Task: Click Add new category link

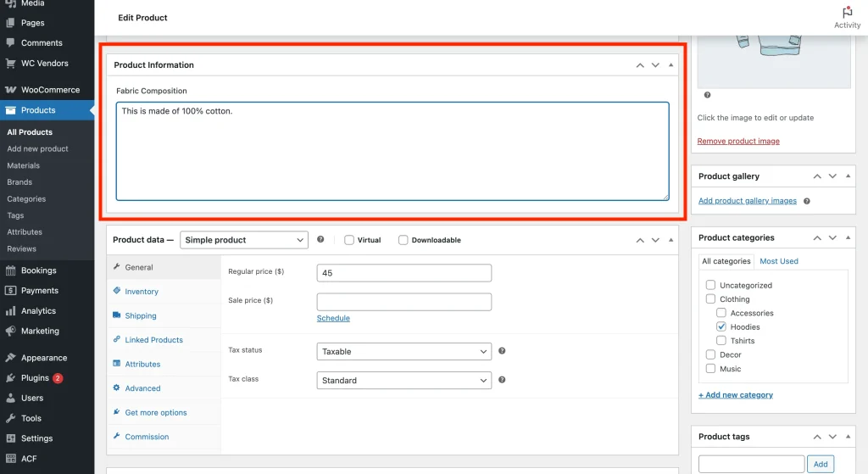Action: [735, 395]
